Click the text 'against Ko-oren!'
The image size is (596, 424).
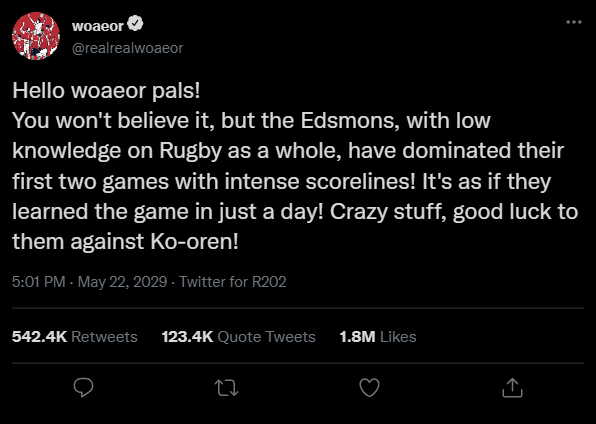tap(154, 241)
